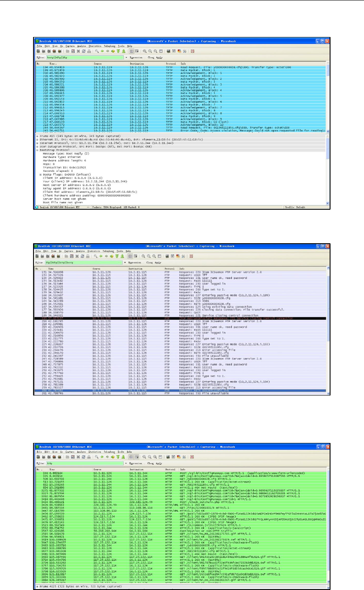Click Print icon in top window toolbar

(x=89, y=51)
